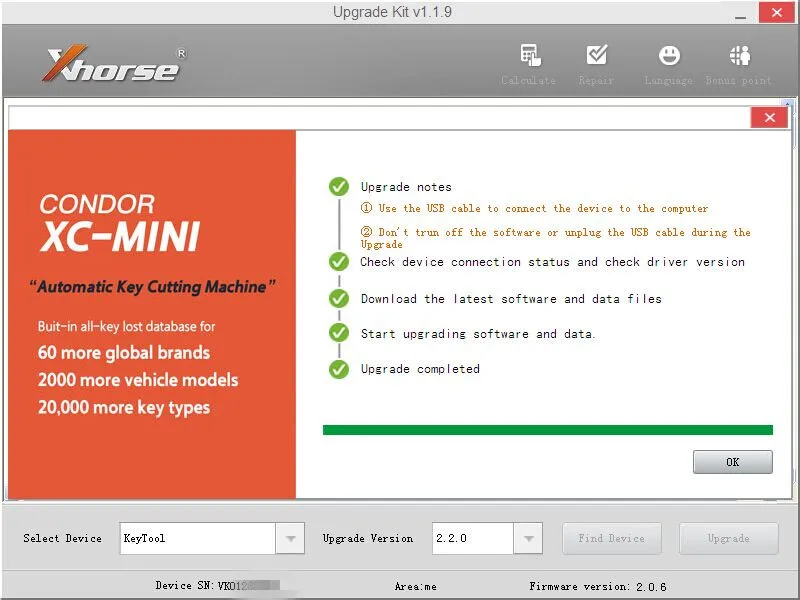Click the Select Device label

[62, 538]
